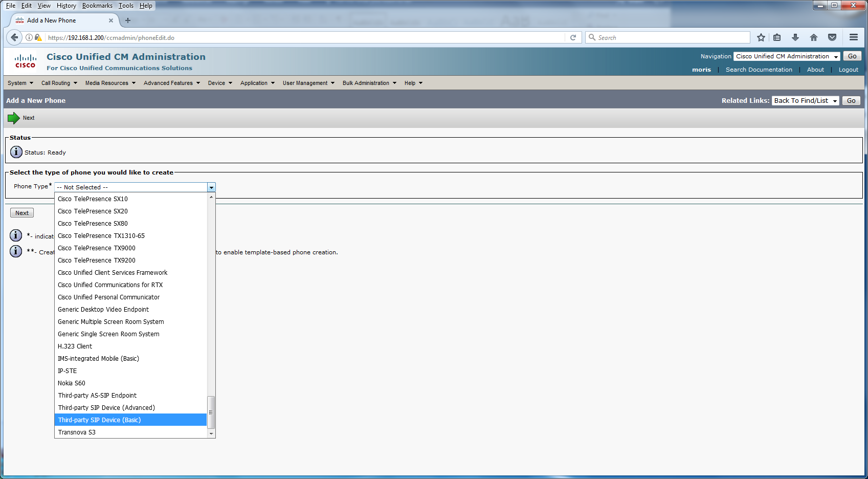Open the Firefox Bookmarks menu

97,6
